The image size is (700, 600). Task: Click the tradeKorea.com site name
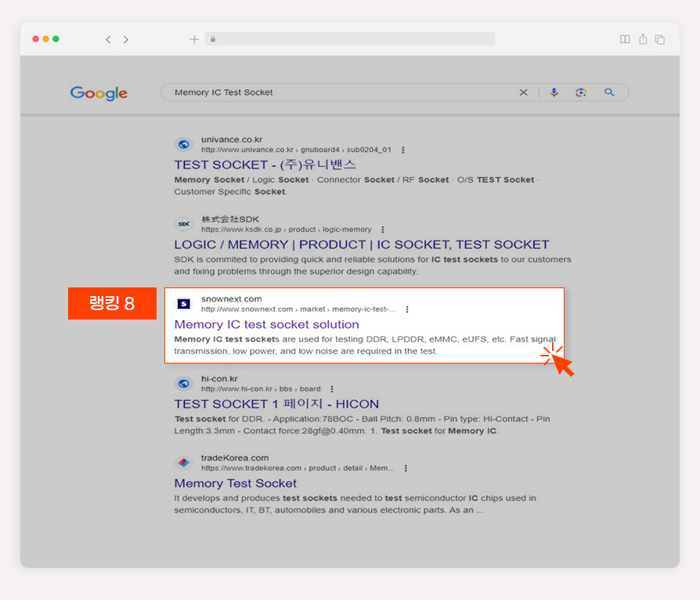[x=235, y=458]
